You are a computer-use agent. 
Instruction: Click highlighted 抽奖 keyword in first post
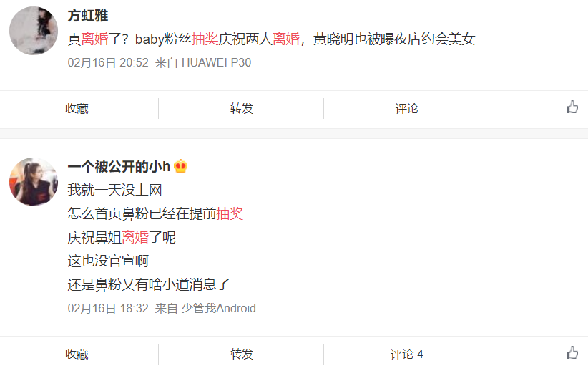point(205,39)
